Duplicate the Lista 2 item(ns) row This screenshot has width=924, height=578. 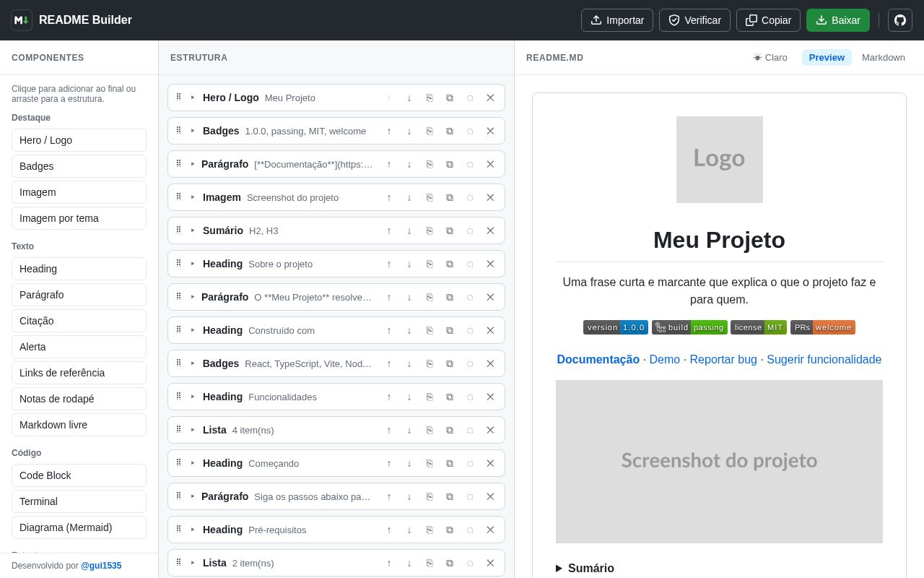450,563
